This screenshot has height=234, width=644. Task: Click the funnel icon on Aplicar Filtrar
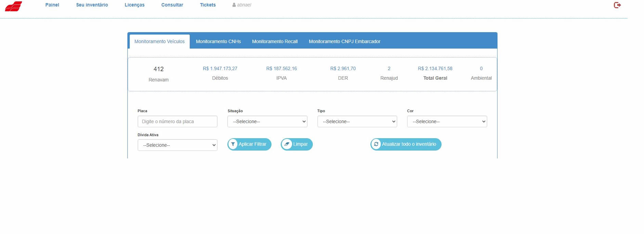(233, 144)
